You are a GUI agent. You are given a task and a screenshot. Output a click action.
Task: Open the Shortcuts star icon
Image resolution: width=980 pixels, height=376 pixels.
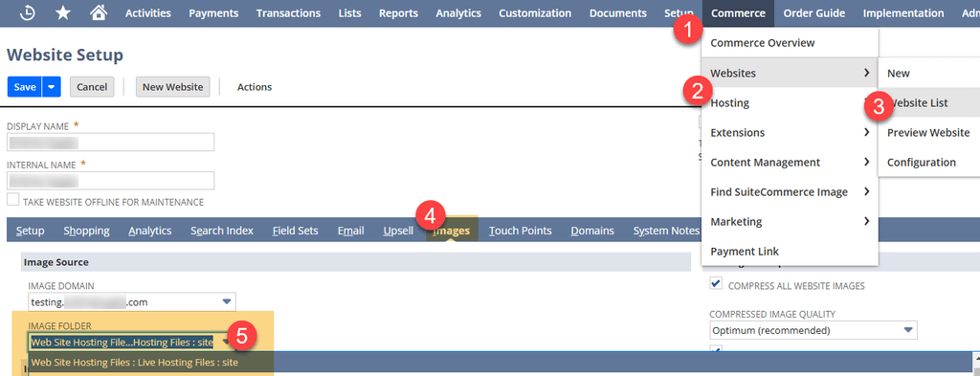click(63, 13)
